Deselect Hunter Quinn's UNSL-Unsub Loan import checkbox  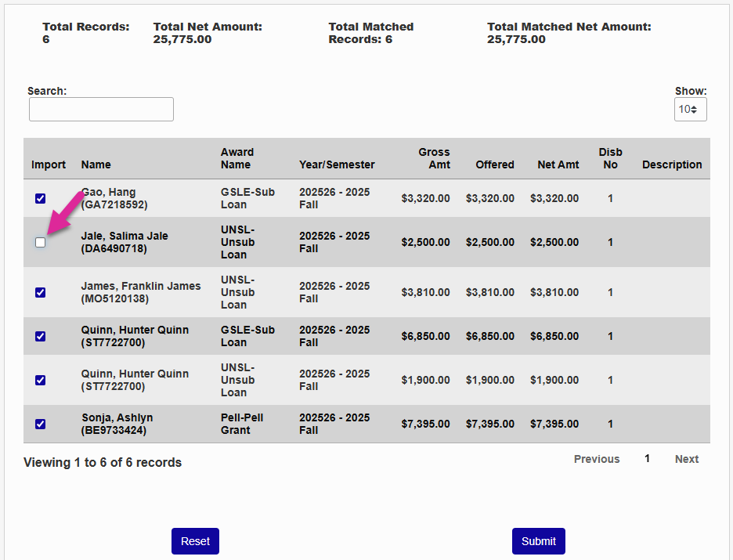41,381
